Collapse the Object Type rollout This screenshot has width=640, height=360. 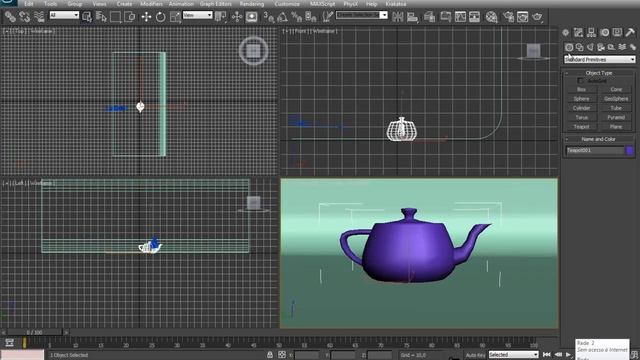[599, 73]
